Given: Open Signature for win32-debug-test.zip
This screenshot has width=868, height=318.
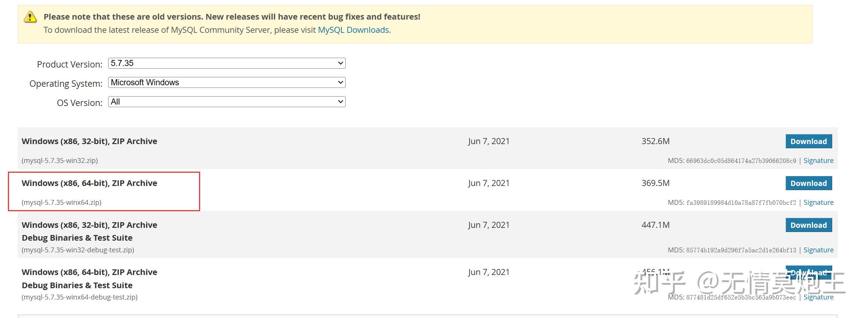Looking at the screenshot, I should point(818,250).
